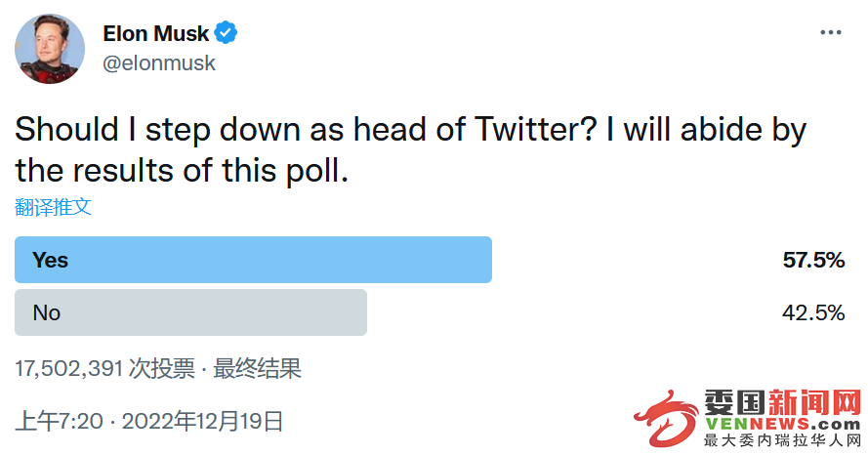Click the tweet text about stepping down
Image resolution: width=868 pixels, height=455 pixels.
411,149
